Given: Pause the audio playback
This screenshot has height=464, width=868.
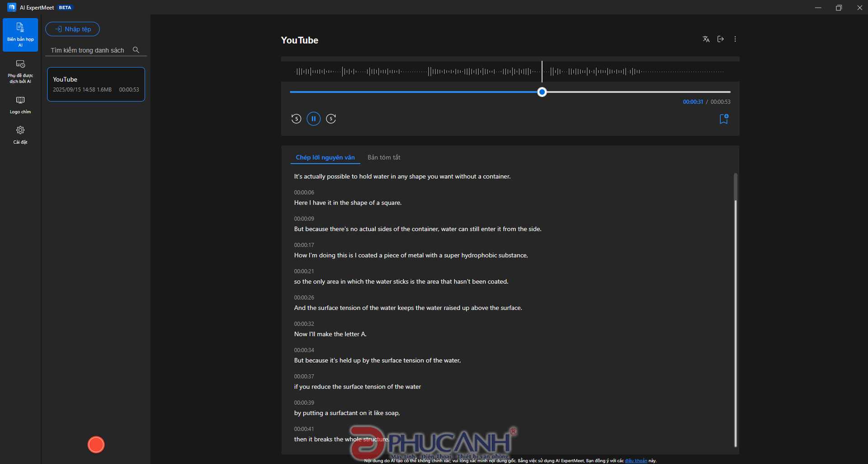Looking at the screenshot, I should click(x=313, y=119).
